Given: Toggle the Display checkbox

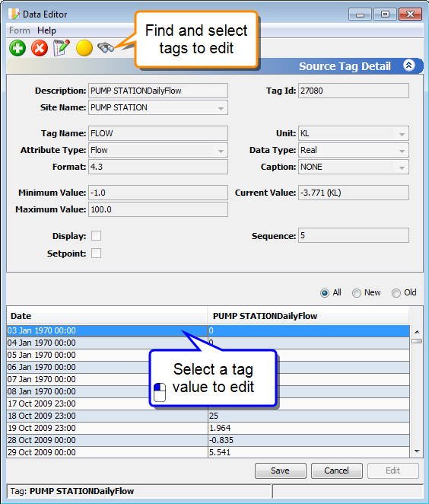Looking at the screenshot, I should (96, 235).
